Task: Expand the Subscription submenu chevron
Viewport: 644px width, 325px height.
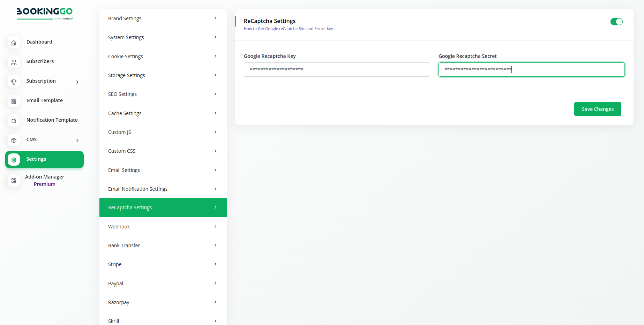Action: pos(77,82)
